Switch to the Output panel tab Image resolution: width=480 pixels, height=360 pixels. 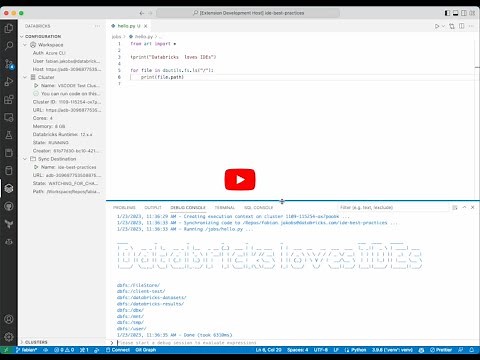[153, 207]
